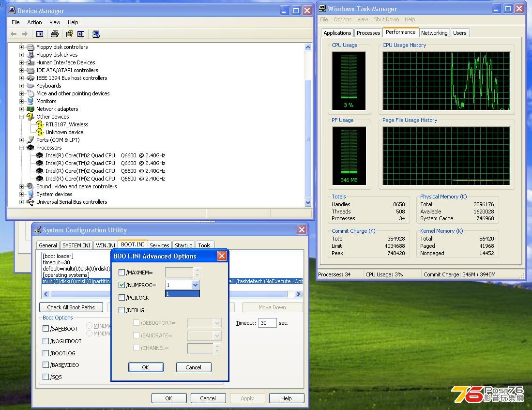Select the Human Interface Devices icon
532x410 pixels.
(30, 62)
